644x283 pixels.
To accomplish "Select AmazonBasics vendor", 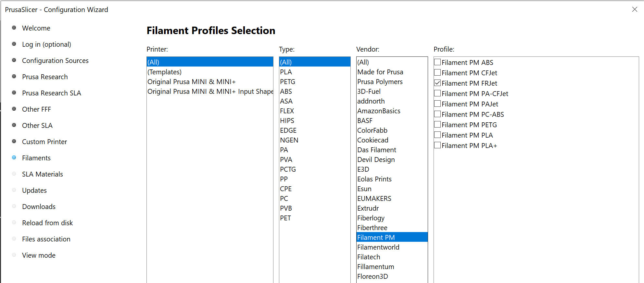I will tap(392, 111).
